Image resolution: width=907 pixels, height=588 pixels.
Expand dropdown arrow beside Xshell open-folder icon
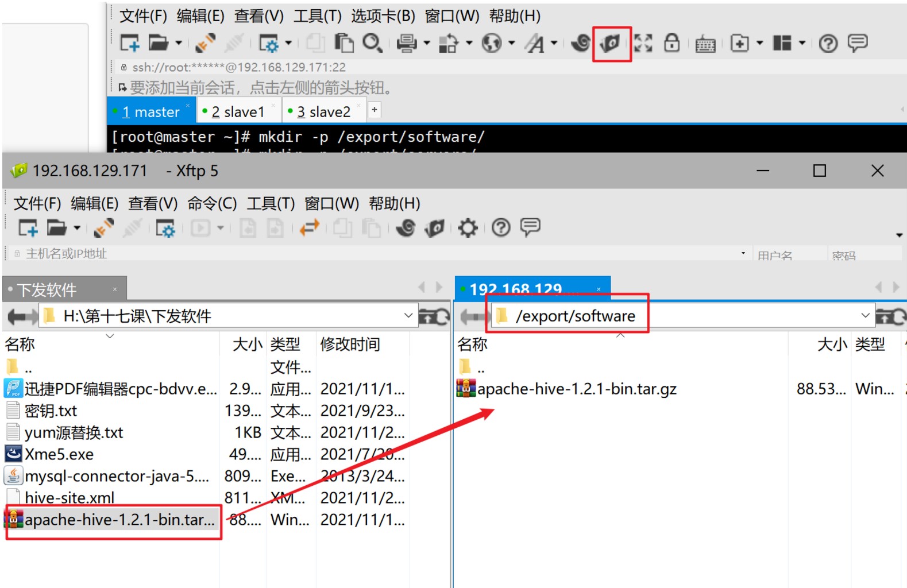pos(179,43)
